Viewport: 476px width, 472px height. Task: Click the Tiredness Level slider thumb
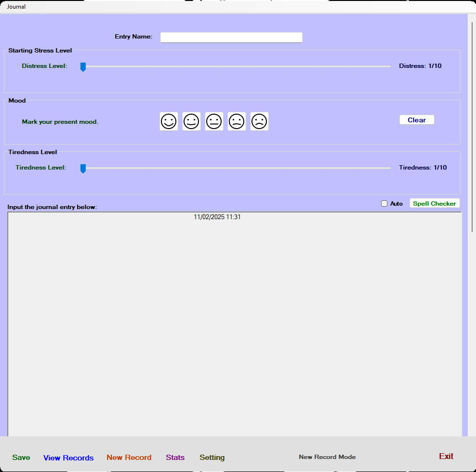(x=83, y=169)
